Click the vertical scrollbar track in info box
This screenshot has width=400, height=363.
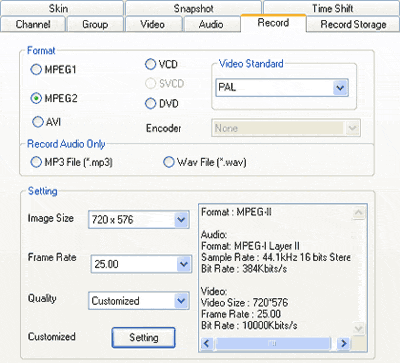[x=359, y=271]
